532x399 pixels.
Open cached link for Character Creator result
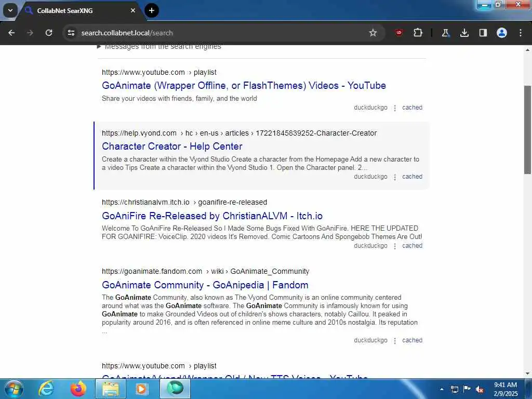click(x=412, y=177)
